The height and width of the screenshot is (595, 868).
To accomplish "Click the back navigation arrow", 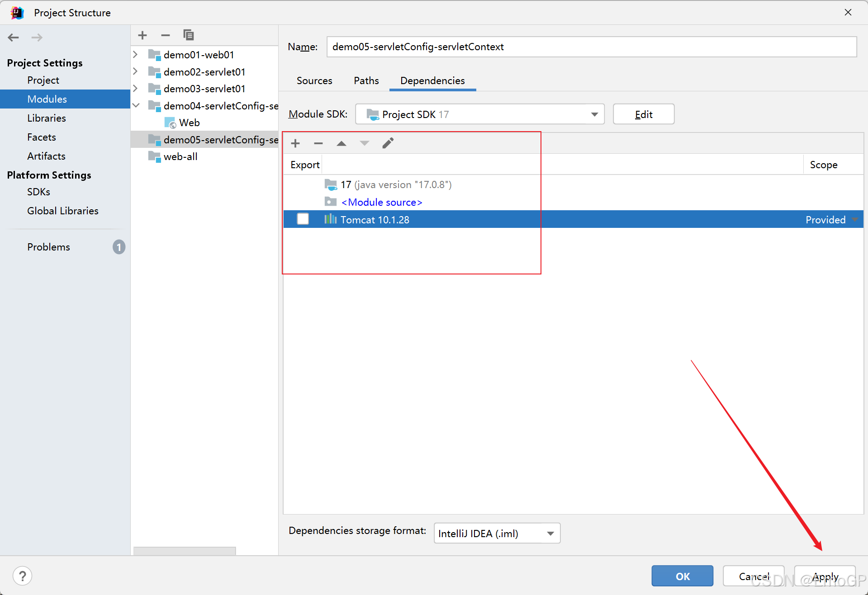I will click(x=13, y=38).
